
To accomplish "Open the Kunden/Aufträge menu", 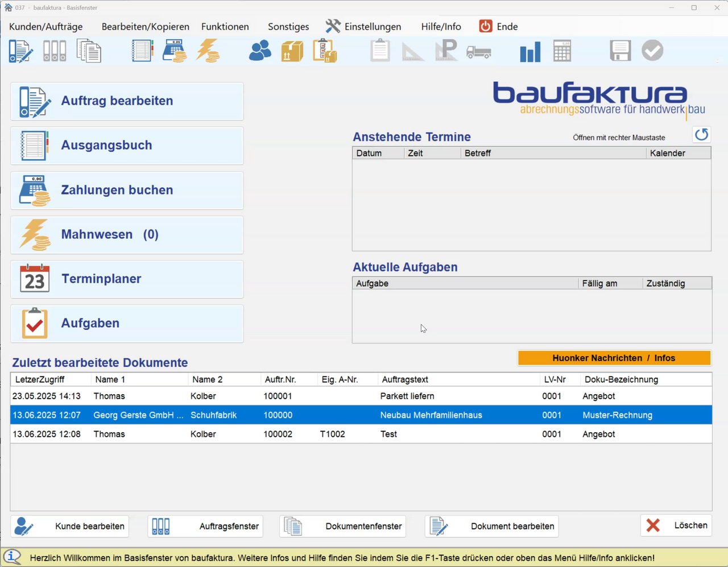I will point(46,27).
